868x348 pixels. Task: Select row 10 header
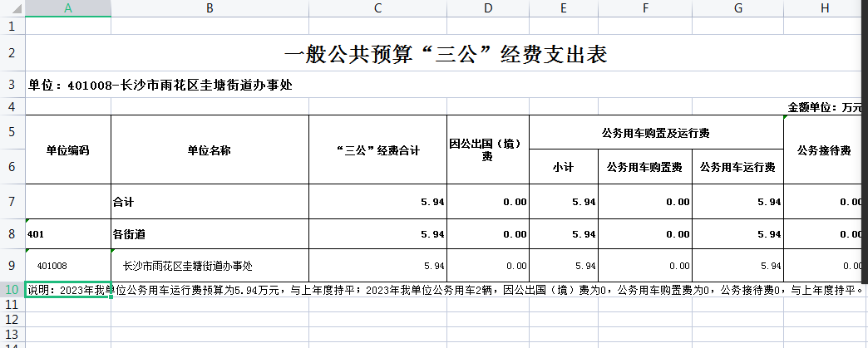pyautogui.click(x=12, y=290)
